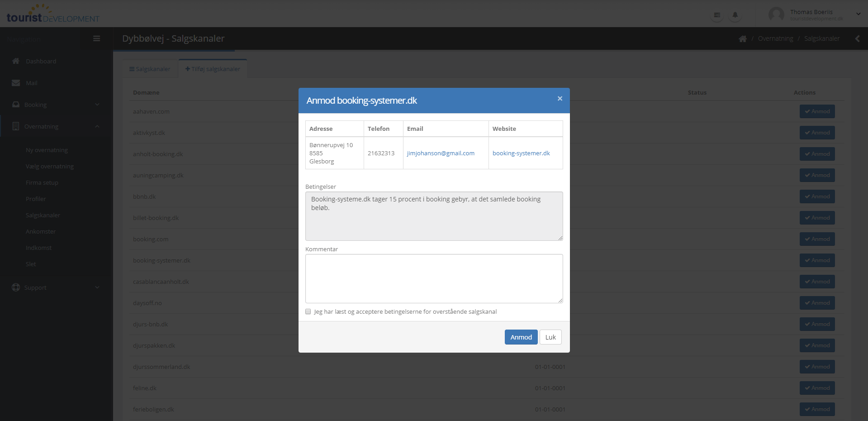Viewport: 868px width, 421px height.
Task: Collapse the panel with the left chevron icon
Action: [x=857, y=38]
